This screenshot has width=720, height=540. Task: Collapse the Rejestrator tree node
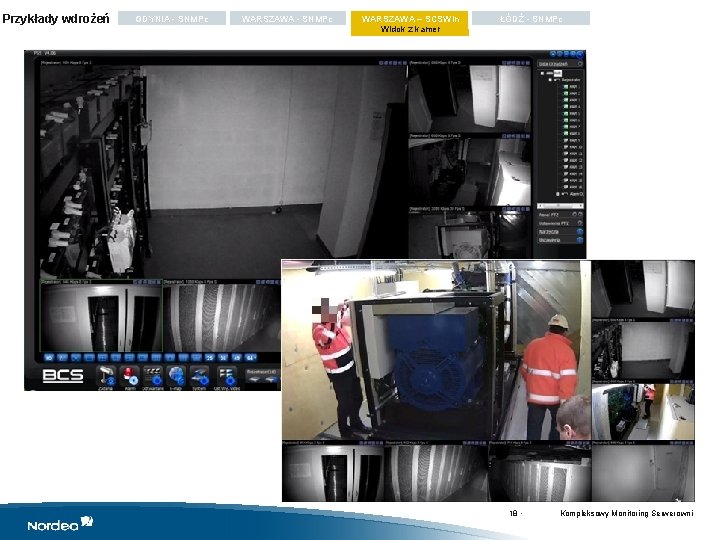(550, 80)
